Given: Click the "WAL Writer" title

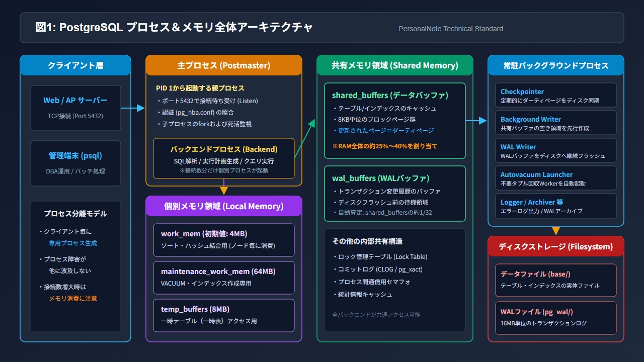Looking at the screenshot, I should tap(518, 147).
